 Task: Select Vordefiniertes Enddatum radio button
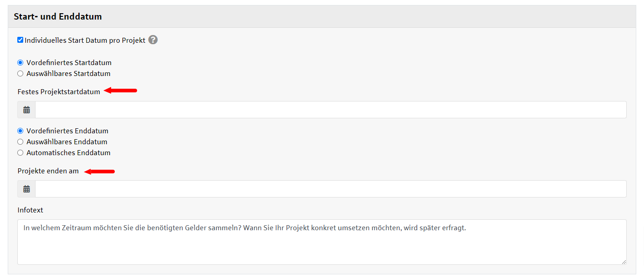tap(20, 131)
